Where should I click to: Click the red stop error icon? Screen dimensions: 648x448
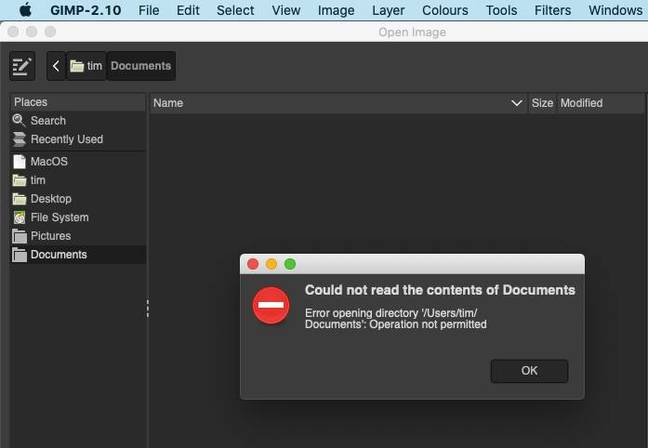point(271,305)
